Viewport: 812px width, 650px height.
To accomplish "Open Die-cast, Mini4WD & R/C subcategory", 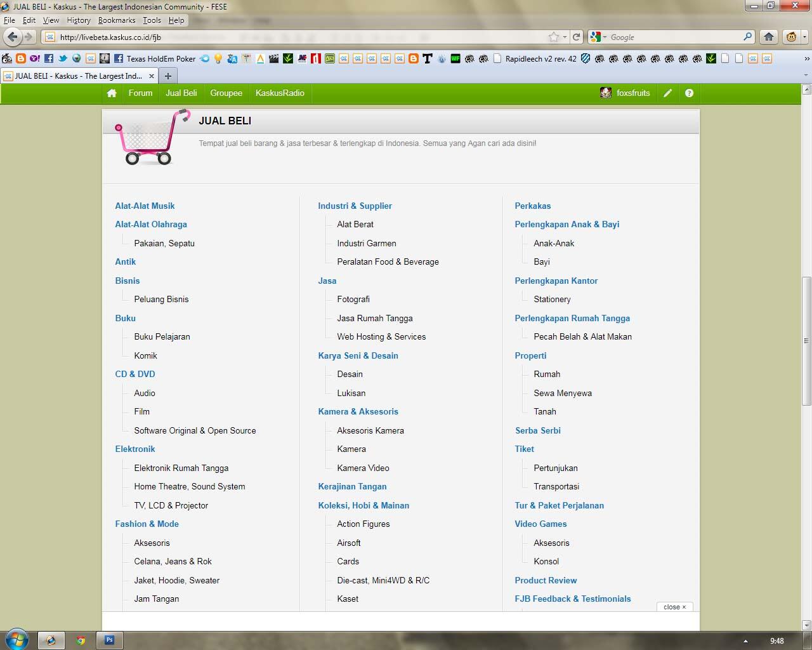I will click(383, 580).
